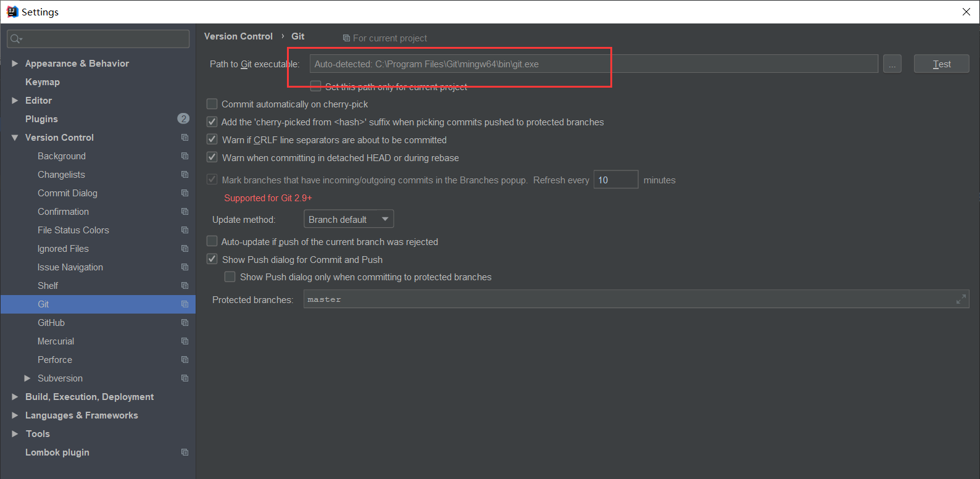This screenshot has width=980, height=479.
Task: Click the search magnifier icon in settings
Action: point(15,39)
